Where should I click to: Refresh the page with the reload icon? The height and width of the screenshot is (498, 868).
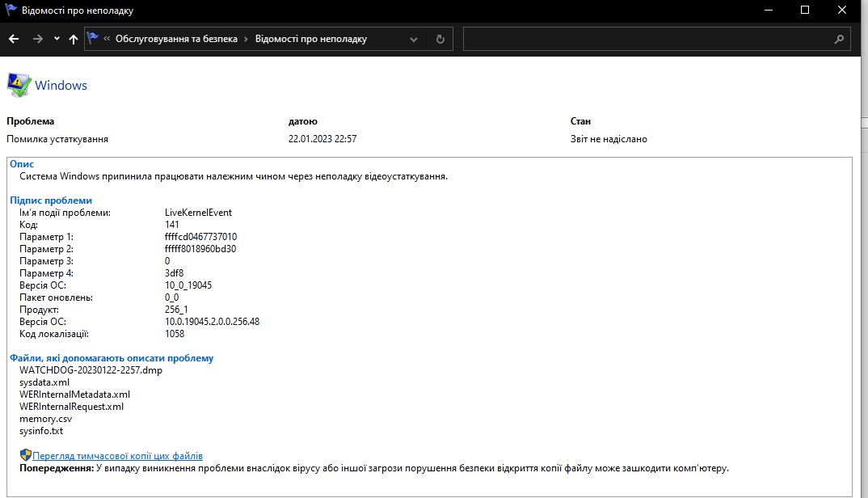coord(440,39)
